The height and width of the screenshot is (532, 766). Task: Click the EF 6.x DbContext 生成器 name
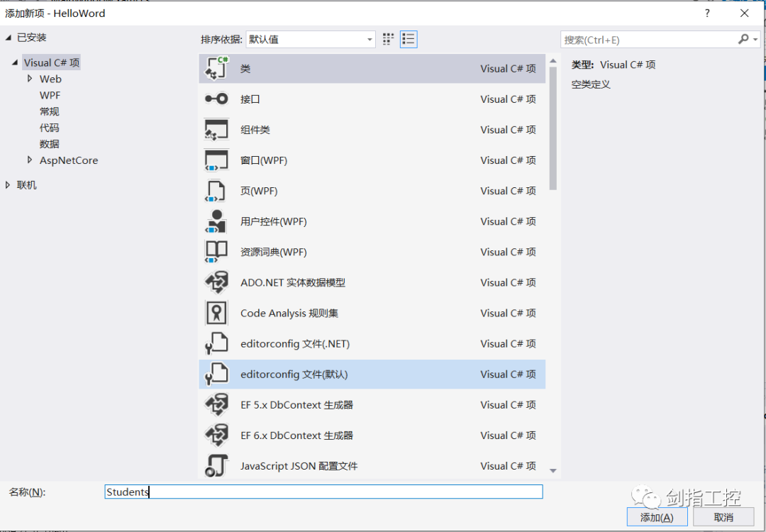[296, 436]
